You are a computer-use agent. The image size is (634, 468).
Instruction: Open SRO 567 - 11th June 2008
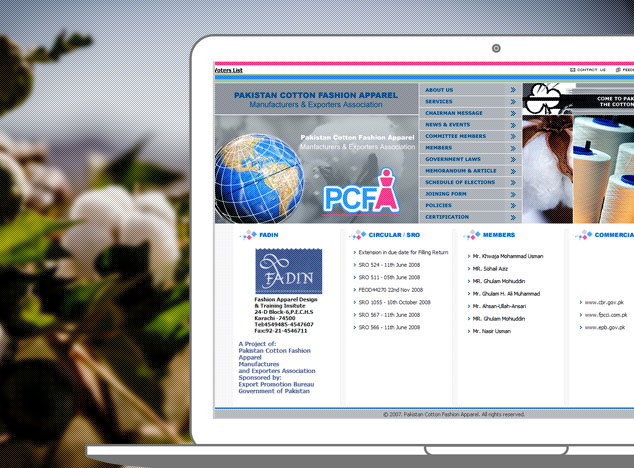pos(389,315)
